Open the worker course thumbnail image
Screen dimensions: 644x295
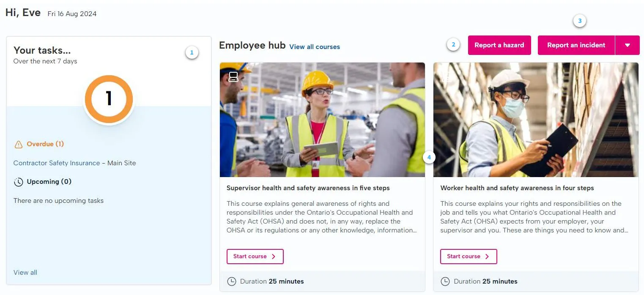536,120
